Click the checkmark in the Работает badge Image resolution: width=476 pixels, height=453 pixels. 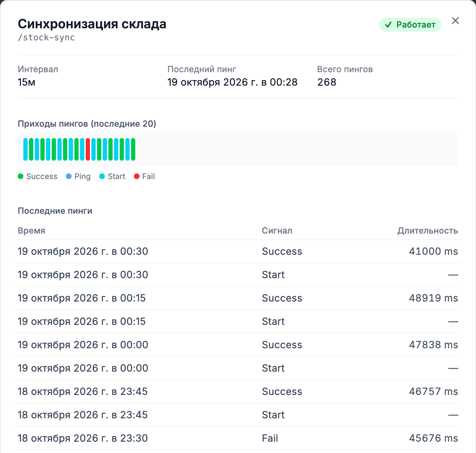click(389, 25)
